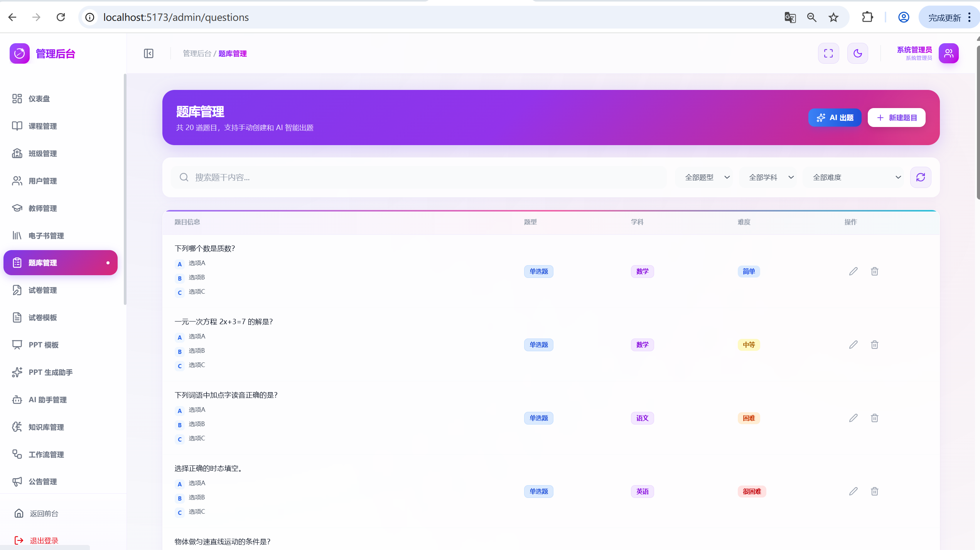
Task: Edit the question '选择正确的时态填空。'
Action: 853,491
